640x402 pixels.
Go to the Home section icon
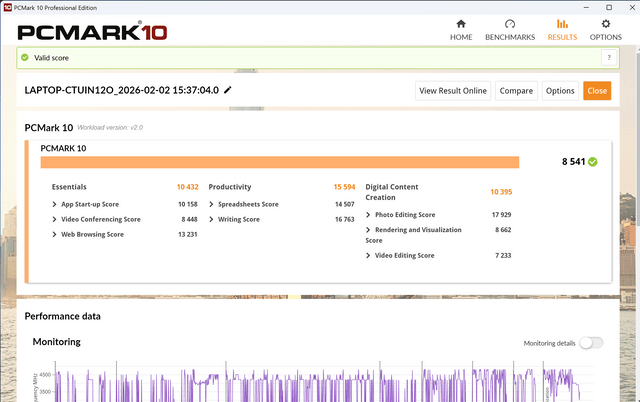[x=461, y=24]
